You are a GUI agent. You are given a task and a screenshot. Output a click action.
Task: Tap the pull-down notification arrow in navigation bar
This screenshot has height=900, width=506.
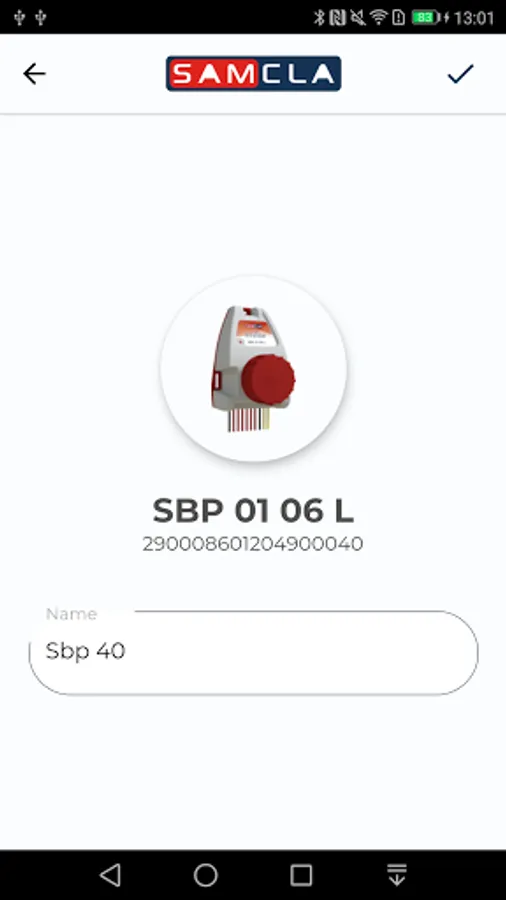click(x=396, y=875)
